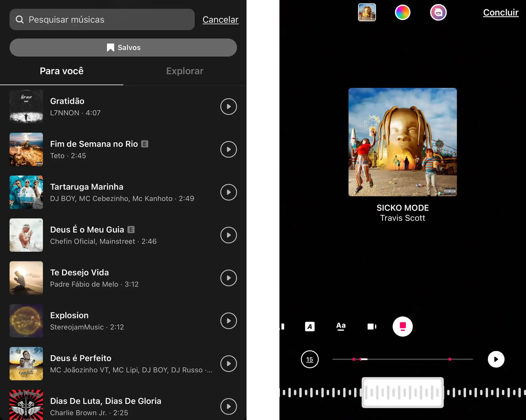Viewport: 526px width, 420px height.
Task: Choose the small cover with bar sticker style
Action: (372, 326)
